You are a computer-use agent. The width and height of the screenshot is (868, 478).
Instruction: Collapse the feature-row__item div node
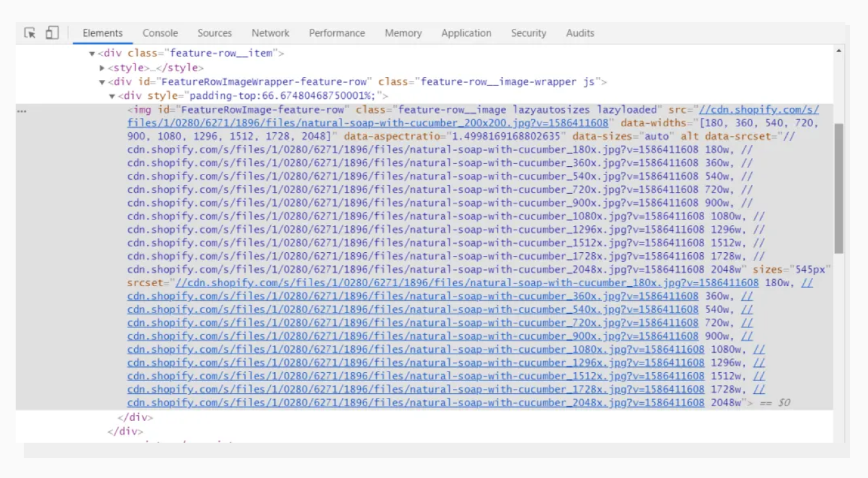(92, 53)
